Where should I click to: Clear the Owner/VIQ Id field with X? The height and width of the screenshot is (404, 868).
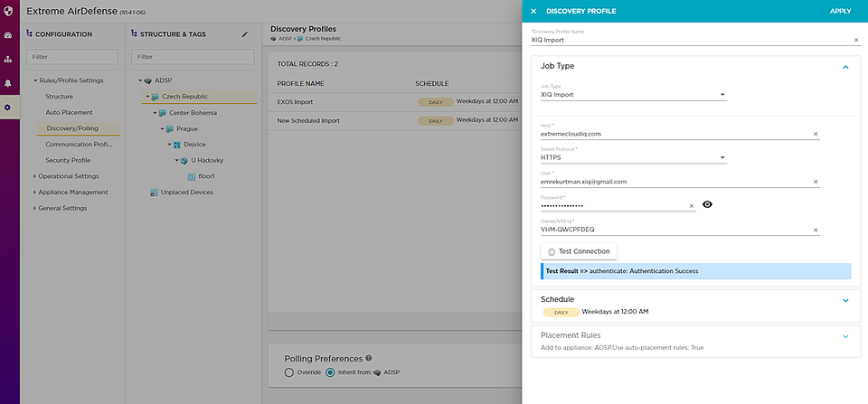816,230
